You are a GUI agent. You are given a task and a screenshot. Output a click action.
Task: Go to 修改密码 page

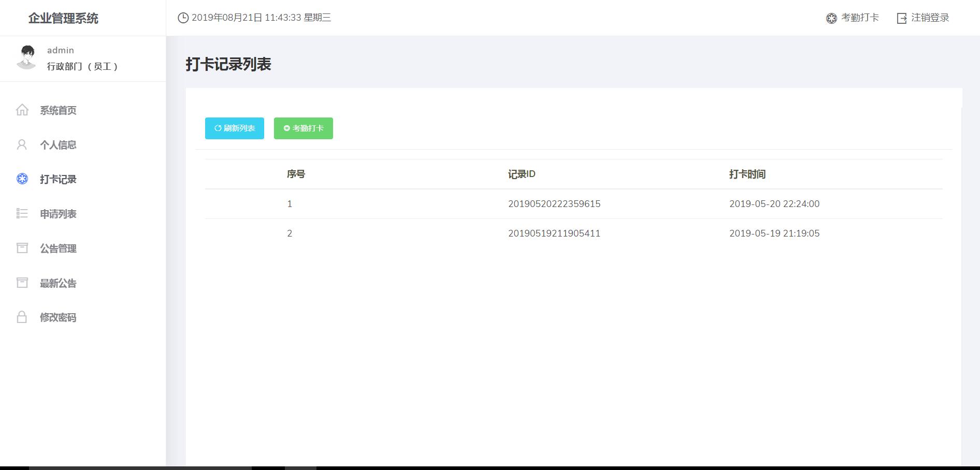coord(58,317)
